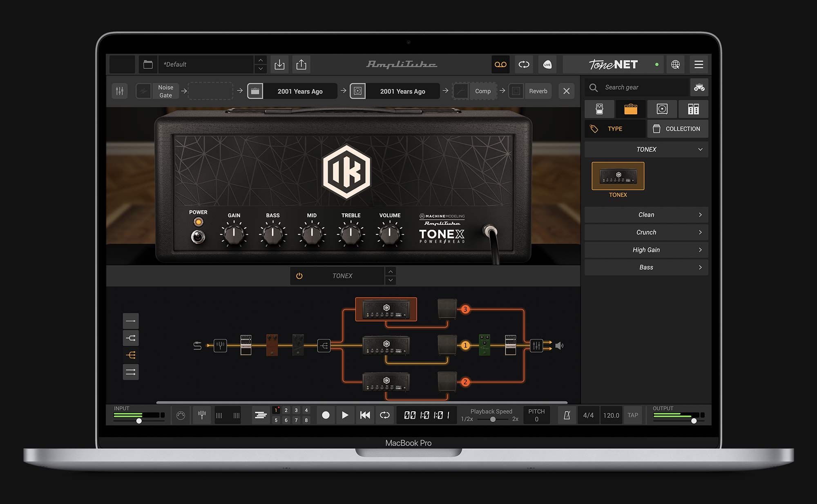Select the cabinet gear category
The image size is (817, 504).
click(662, 109)
